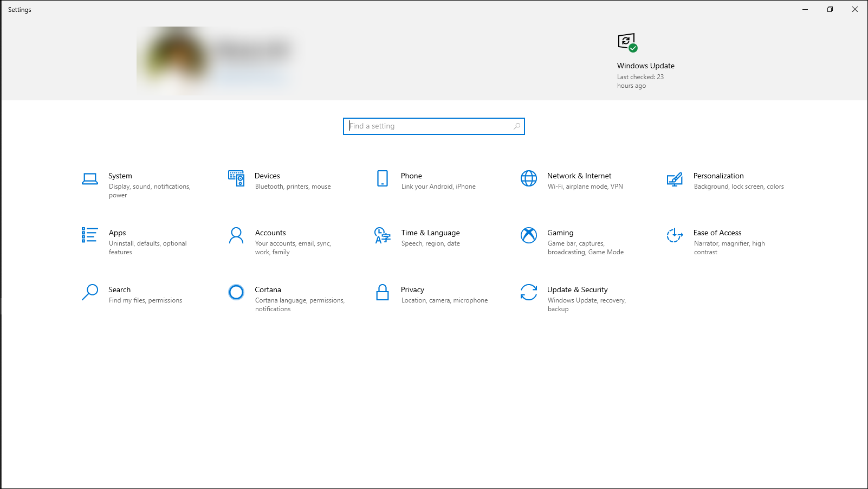Restore down the Settings window
This screenshot has height=489, width=868.
[x=830, y=9]
